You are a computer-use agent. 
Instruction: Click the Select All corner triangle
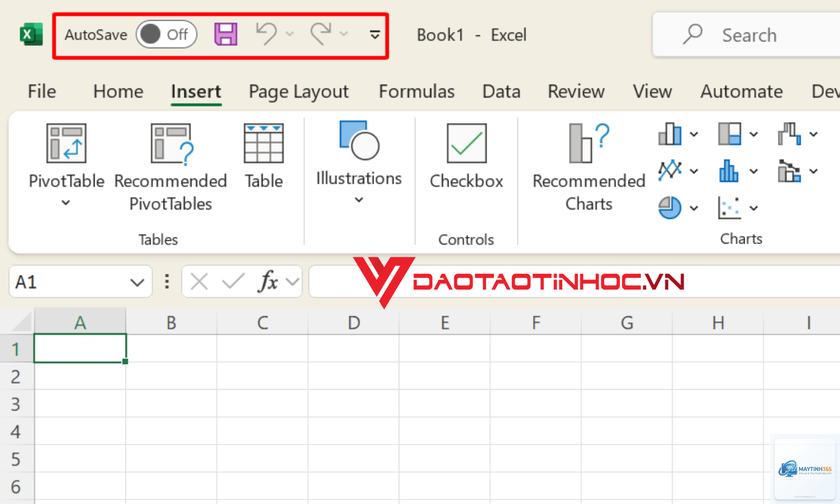tap(22, 322)
